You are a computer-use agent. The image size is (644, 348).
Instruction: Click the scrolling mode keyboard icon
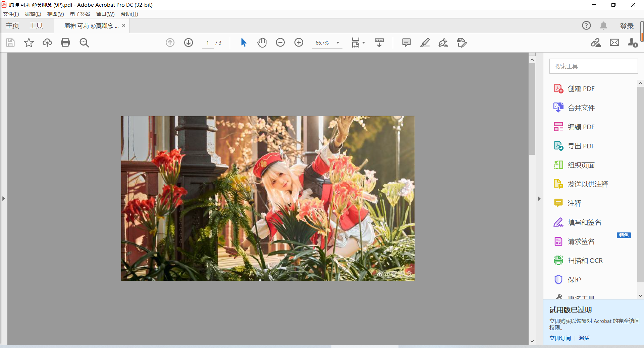379,43
